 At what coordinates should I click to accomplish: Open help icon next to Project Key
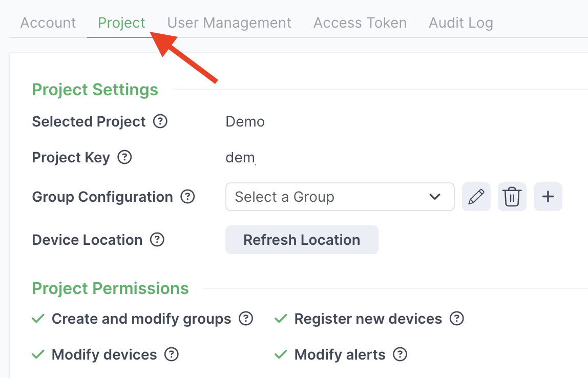click(124, 158)
